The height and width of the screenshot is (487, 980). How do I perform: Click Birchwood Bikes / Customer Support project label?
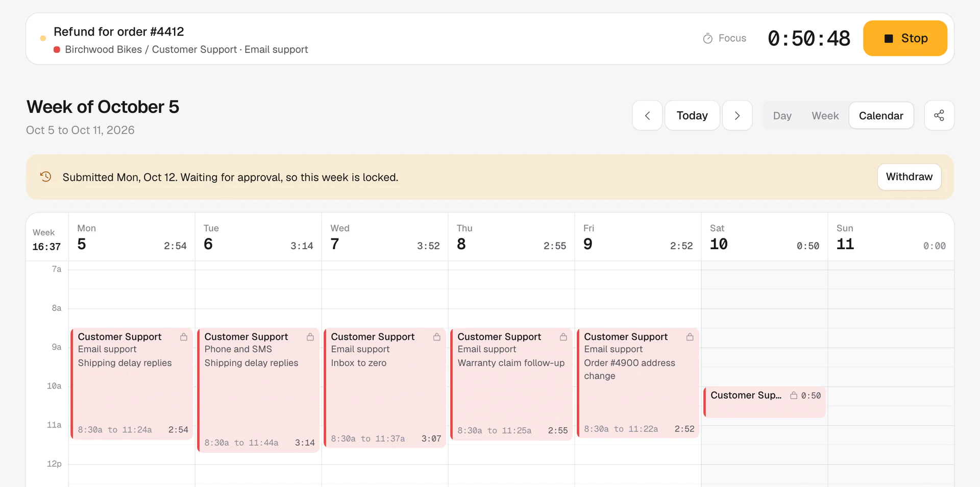(151, 50)
